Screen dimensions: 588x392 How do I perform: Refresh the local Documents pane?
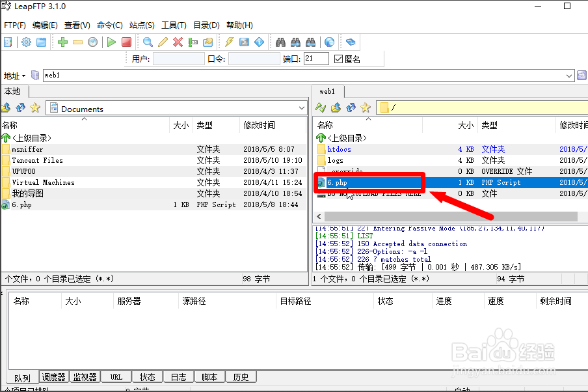20,108
